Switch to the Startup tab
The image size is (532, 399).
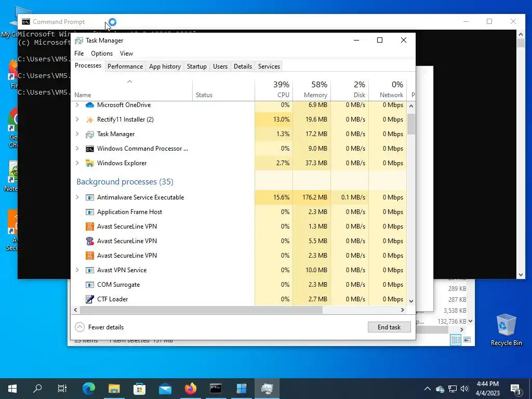197,66
